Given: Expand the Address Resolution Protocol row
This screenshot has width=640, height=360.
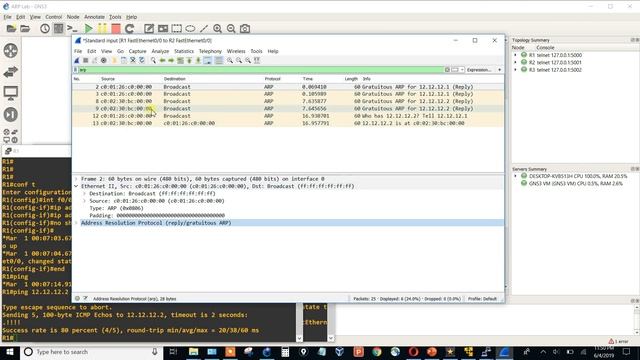Looking at the screenshot, I should click(76, 223).
